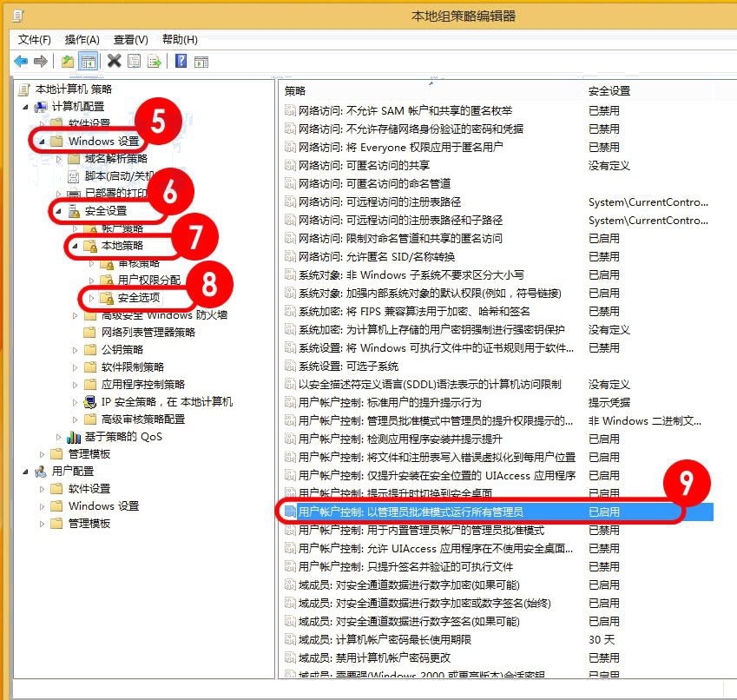Click the 本地计算机 策略 root node icon
Screen dimensions: 737x700
point(24,89)
